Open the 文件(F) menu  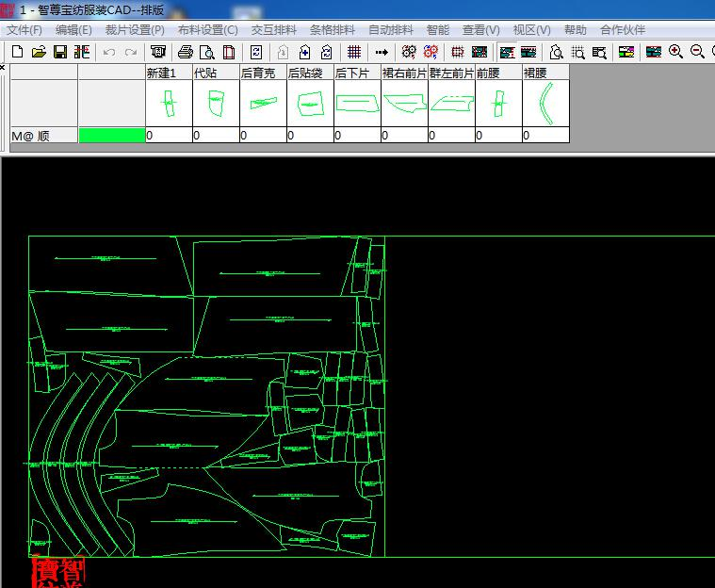(x=24, y=30)
